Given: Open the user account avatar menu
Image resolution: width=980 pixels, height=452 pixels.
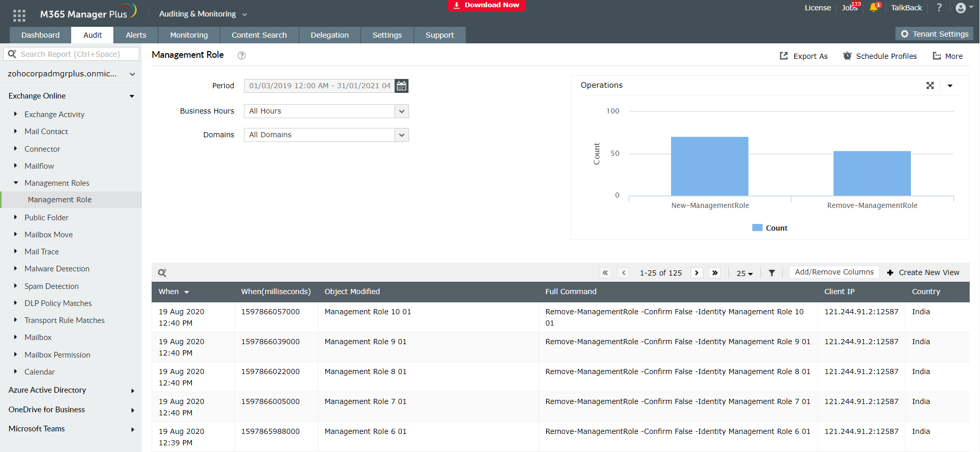Looking at the screenshot, I should pyautogui.click(x=963, y=8).
